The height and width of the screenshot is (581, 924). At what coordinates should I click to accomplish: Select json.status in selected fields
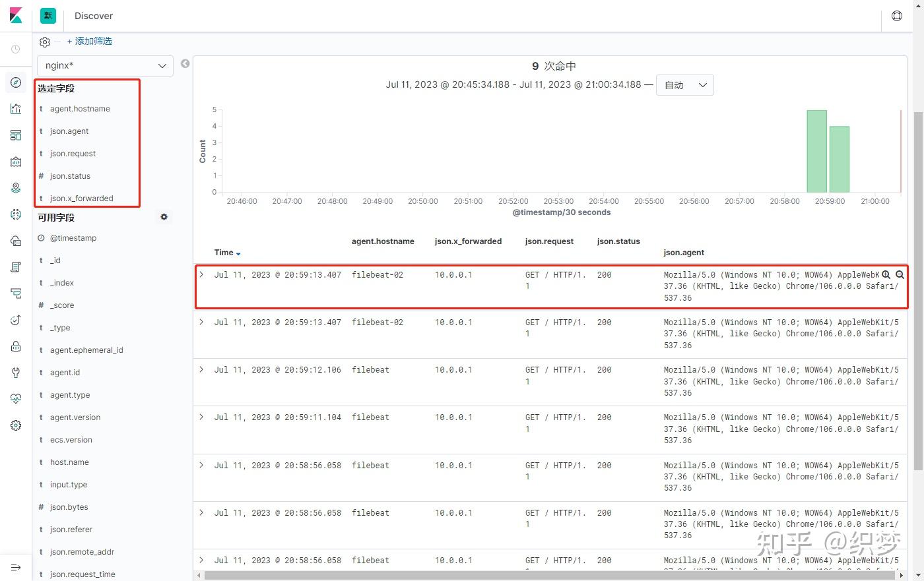(x=70, y=176)
